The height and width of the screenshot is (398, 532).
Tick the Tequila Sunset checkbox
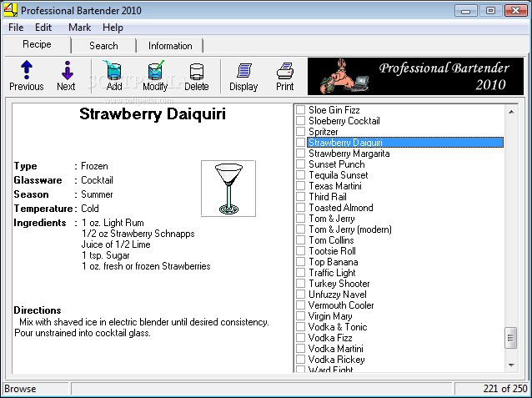coord(301,175)
